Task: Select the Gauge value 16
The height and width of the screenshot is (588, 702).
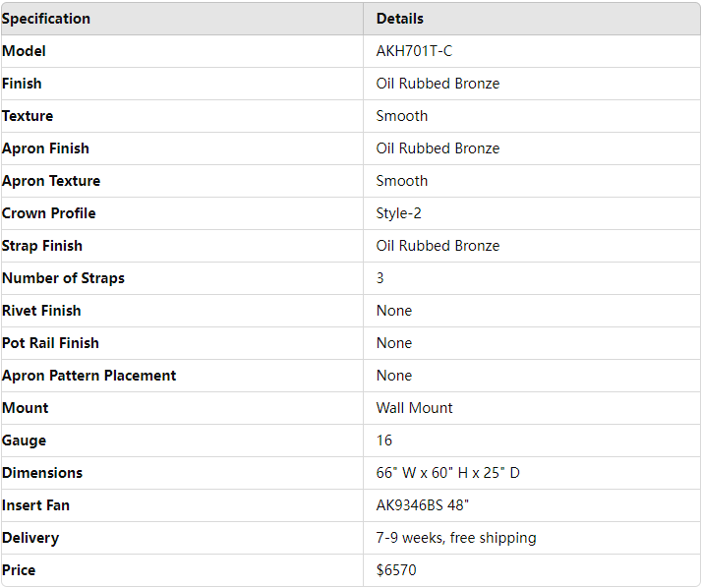Action: [x=384, y=441]
